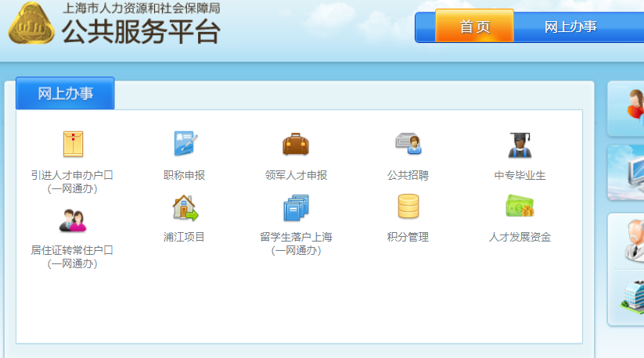Viewport: 644px width, 358px height.
Task: Switch to 网上办事 in top navigation bar
Action: click(x=570, y=27)
